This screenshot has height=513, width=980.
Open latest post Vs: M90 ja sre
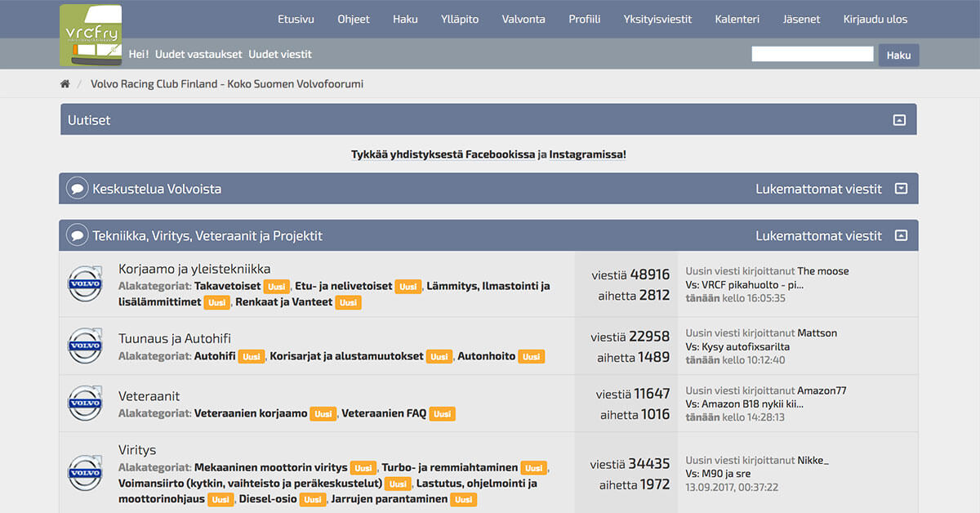click(718, 474)
